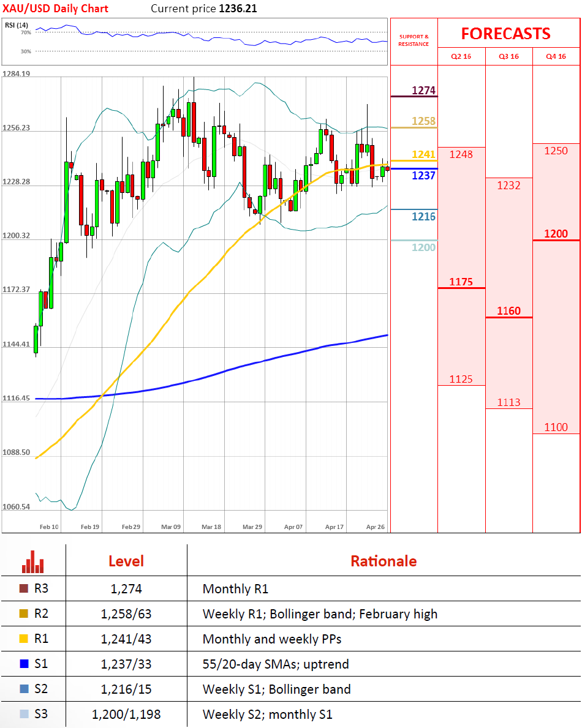
Task: Click the 1258 resistance level label
Action: [x=423, y=121]
